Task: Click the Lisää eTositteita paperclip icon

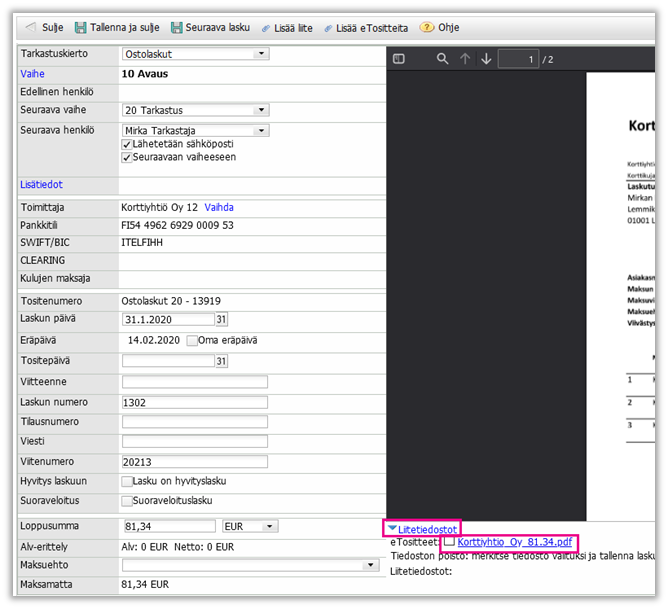Action: (328, 29)
